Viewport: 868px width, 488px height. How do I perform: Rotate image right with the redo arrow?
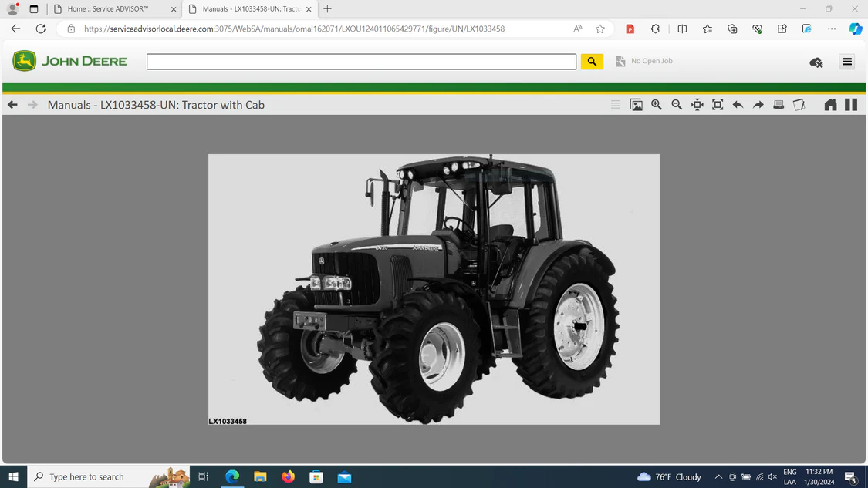(x=758, y=105)
